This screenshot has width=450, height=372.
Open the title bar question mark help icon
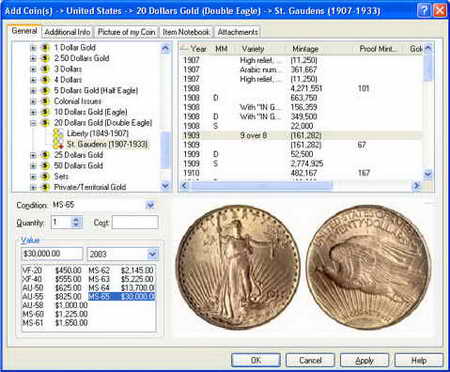[x=424, y=11]
